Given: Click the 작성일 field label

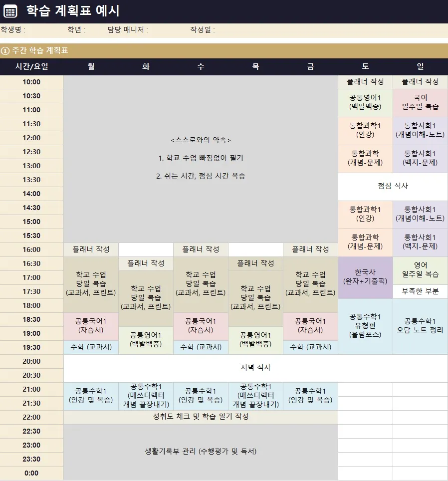Looking at the screenshot, I should (203, 30).
